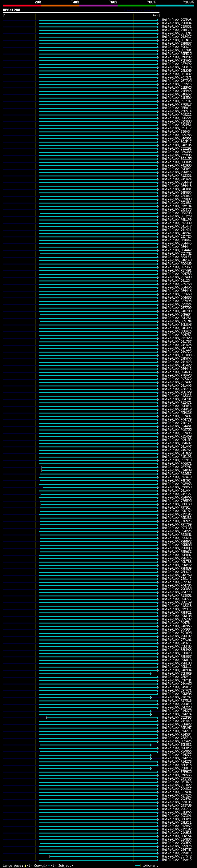Open hit UniRef100_P15192
Screen dimensions: 197x868
tap(177, 829)
